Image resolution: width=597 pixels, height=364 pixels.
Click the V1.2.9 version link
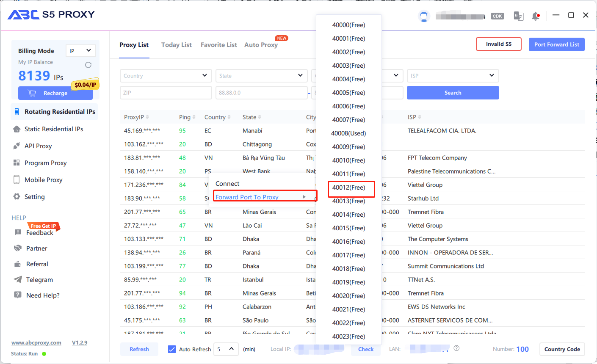click(80, 343)
